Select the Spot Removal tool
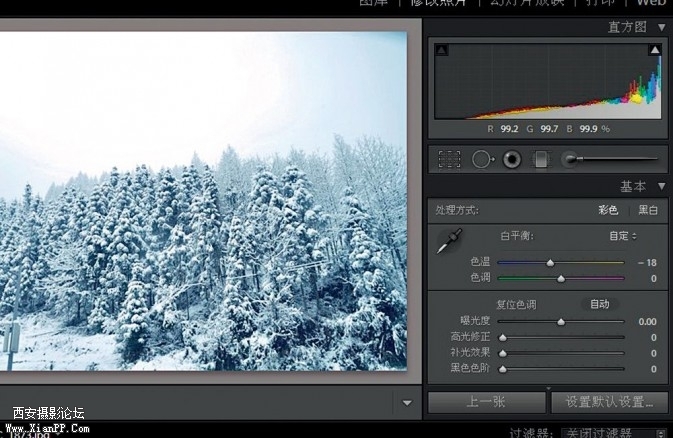Image resolution: width=673 pixels, height=438 pixels. pyautogui.click(x=482, y=159)
